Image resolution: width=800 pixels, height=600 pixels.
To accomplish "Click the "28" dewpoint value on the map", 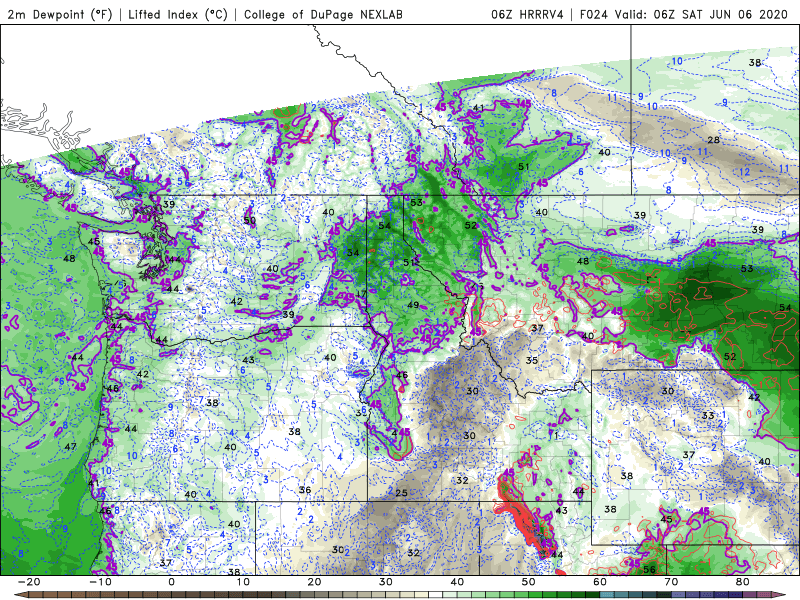I will coord(713,140).
